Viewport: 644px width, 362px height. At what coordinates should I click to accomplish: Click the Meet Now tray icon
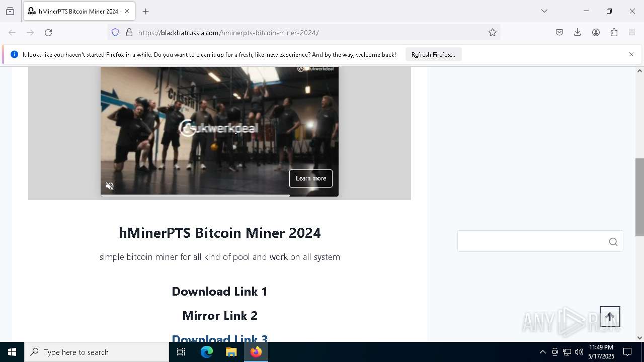click(x=555, y=352)
